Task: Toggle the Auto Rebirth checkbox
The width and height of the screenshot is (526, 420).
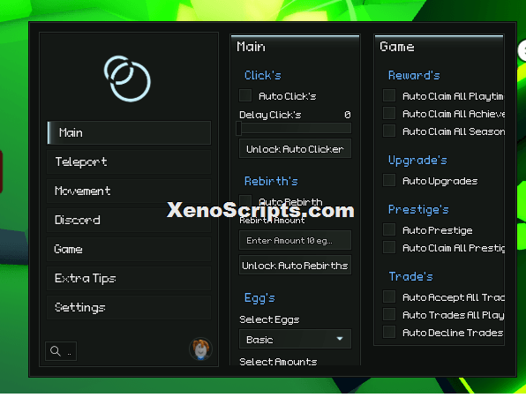Action: (x=245, y=201)
